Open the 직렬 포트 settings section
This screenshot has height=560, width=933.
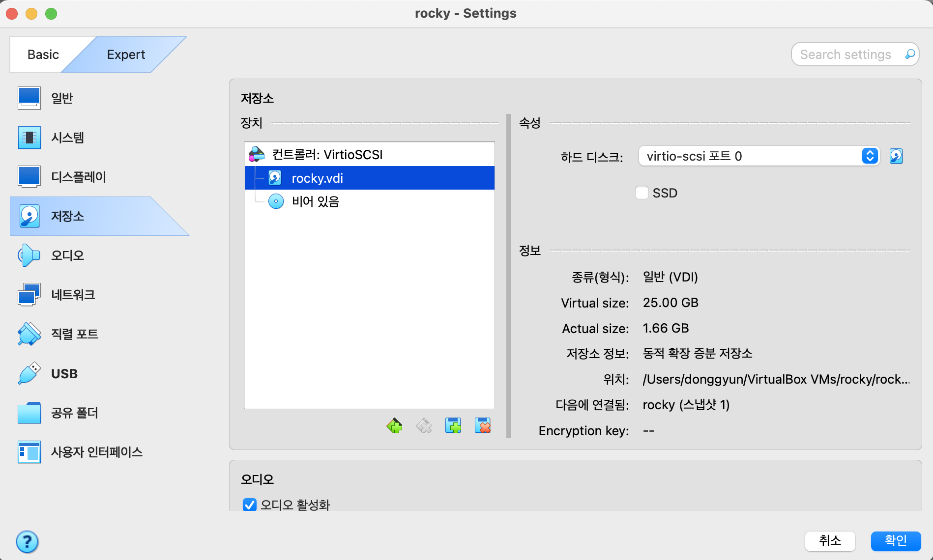tap(98, 334)
